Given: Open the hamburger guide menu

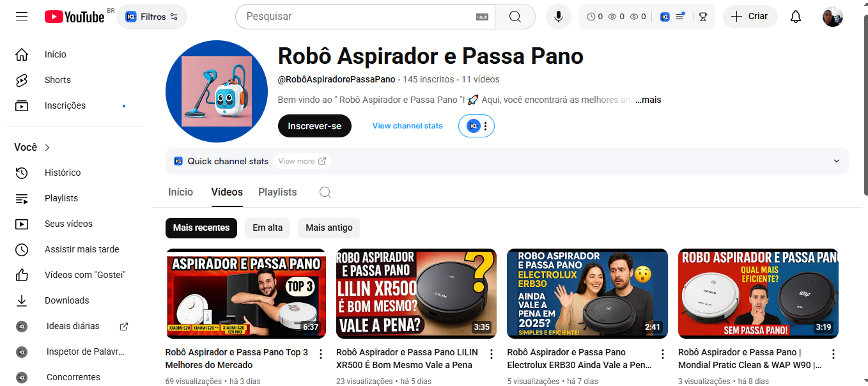Looking at the screenshot, I should 22,17.
